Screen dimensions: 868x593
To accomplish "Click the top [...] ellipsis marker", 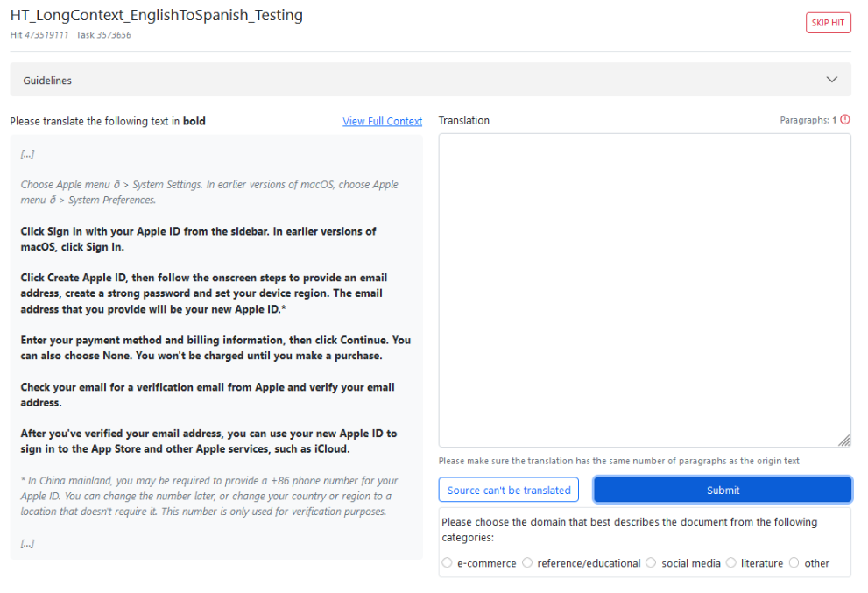I will (27, 154).
